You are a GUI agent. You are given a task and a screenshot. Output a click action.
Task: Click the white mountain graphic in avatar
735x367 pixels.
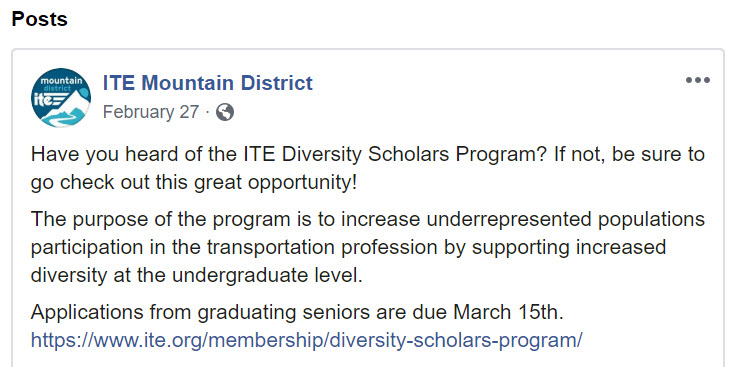(x=70, y=104)
